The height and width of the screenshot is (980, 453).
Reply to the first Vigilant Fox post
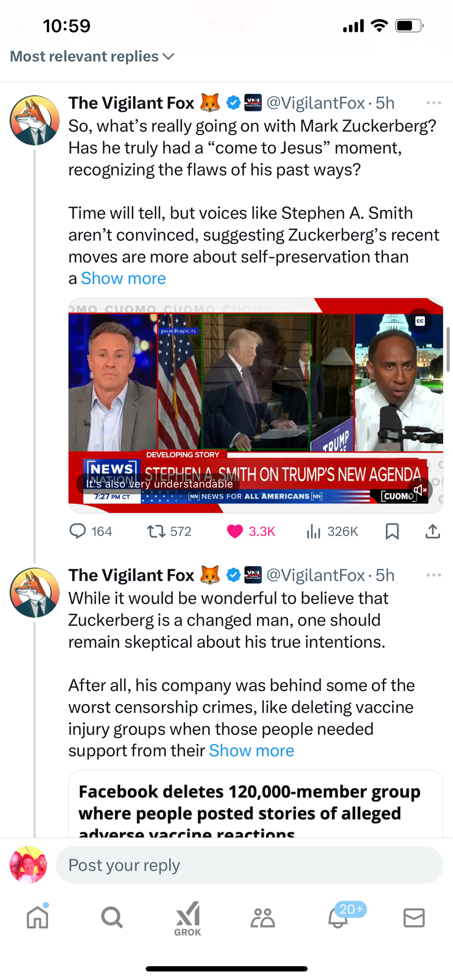tap(78, 531)
